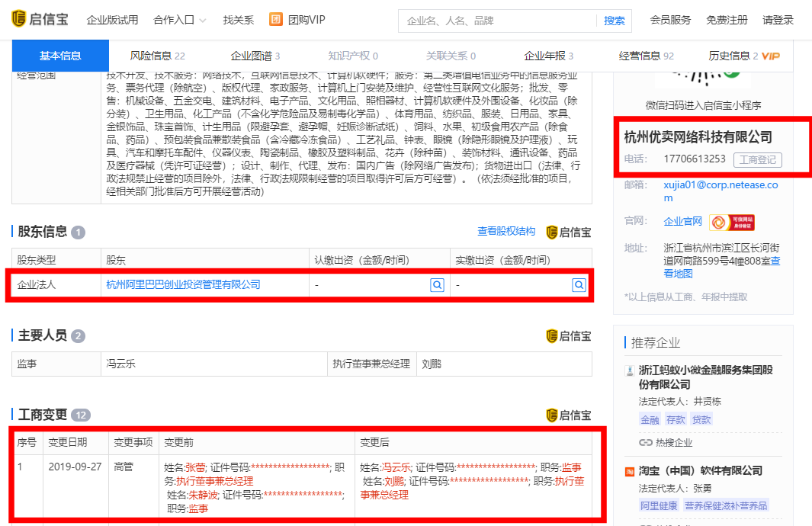Click the 搜索 search button

pos(615,21)
